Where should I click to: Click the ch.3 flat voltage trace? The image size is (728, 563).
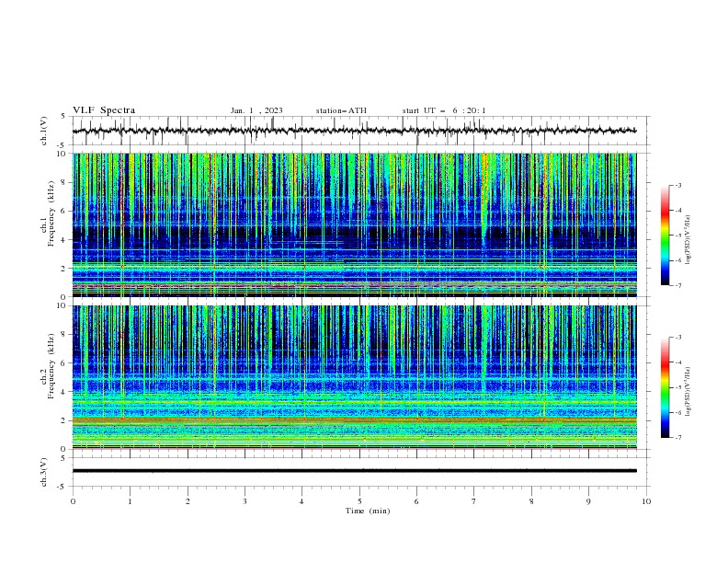pos(354,471)
